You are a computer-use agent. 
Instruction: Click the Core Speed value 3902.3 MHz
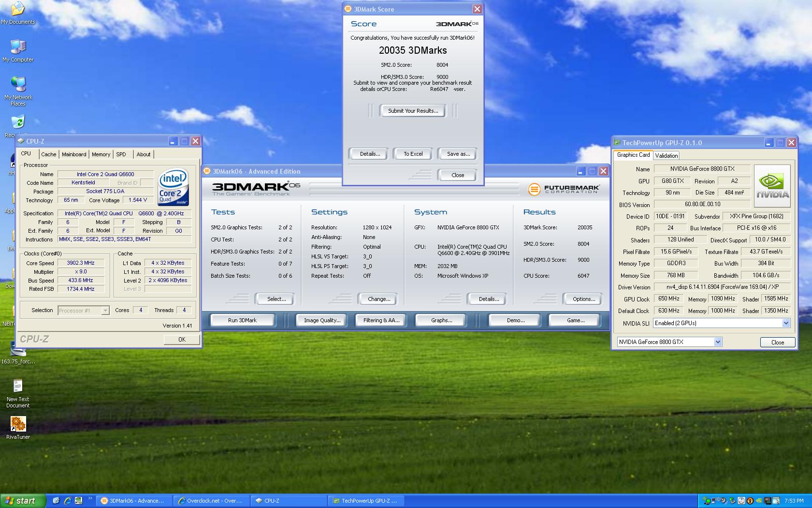click(81, 263)
